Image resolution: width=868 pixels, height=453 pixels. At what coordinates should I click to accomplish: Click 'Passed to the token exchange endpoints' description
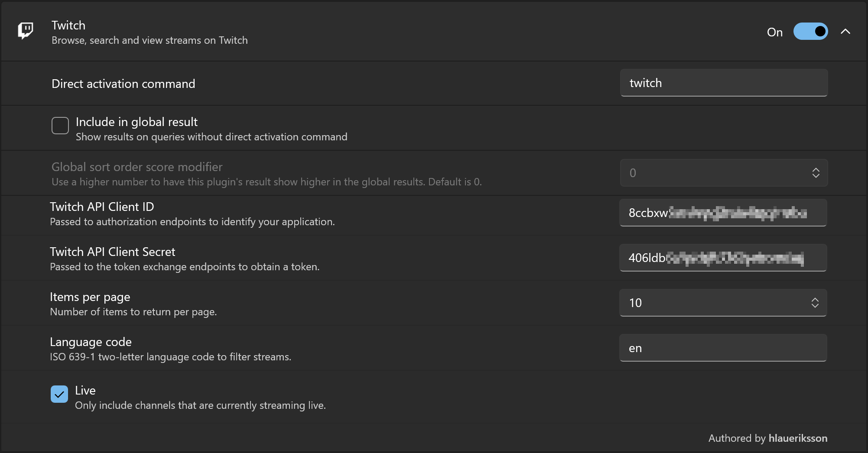pyautogui.click(x=185, y=267)
